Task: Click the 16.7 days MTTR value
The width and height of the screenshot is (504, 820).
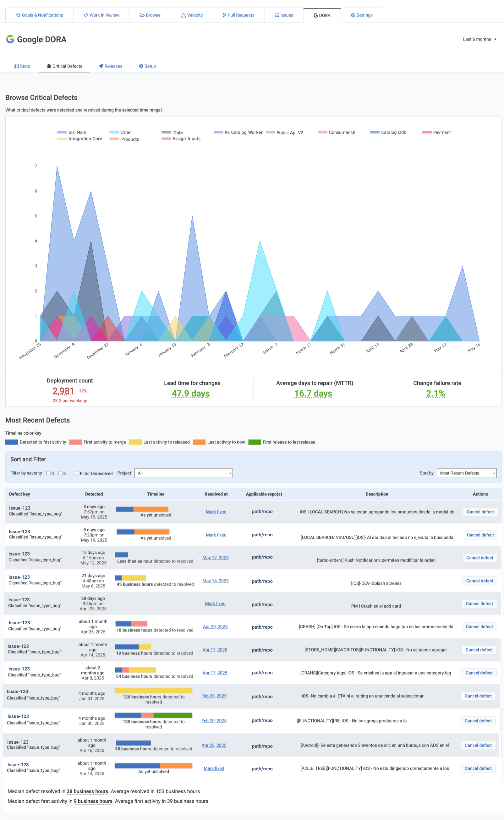Action: (x=313, y=394)
